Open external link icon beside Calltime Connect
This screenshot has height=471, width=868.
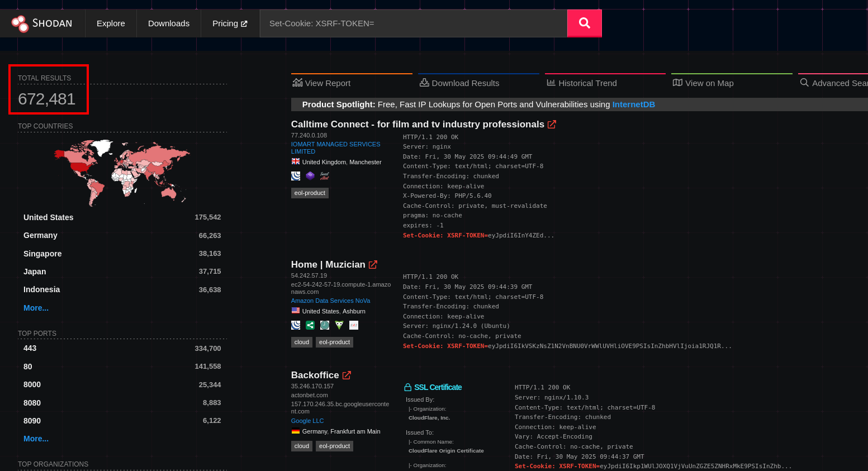[552, 124]
